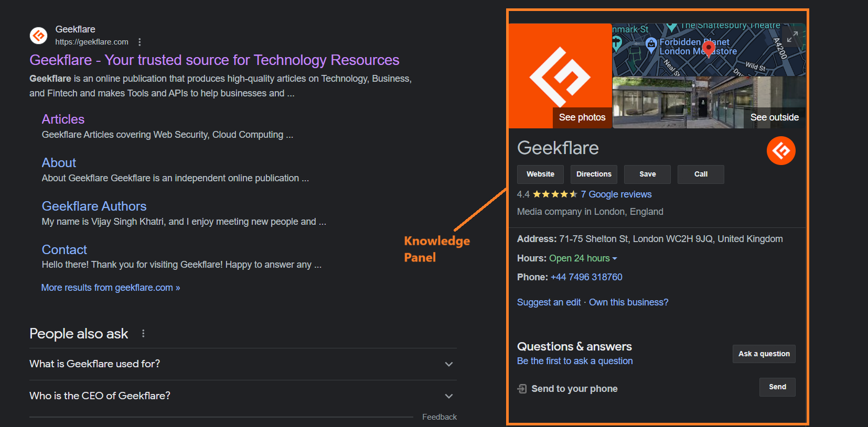The width and height of the screenshot is (868, 427).
Task: Open the "Open 24 hours" hours dropdown
Action: pos(583,258)
